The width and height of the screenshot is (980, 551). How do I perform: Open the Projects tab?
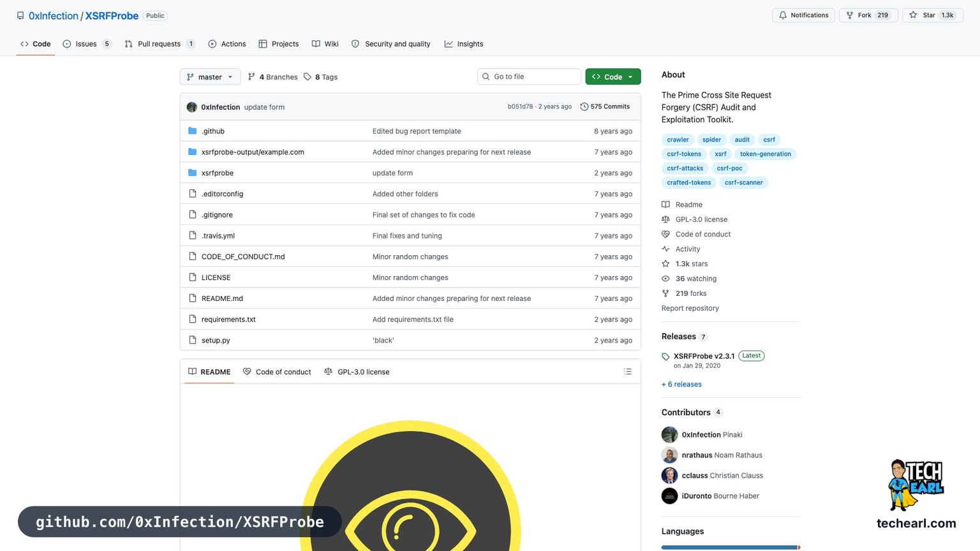279,44
